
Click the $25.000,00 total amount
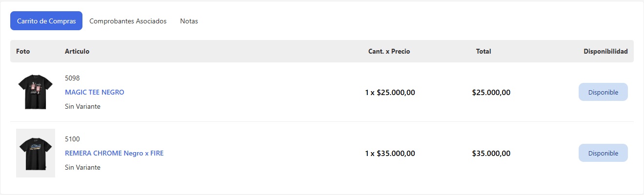491,92
